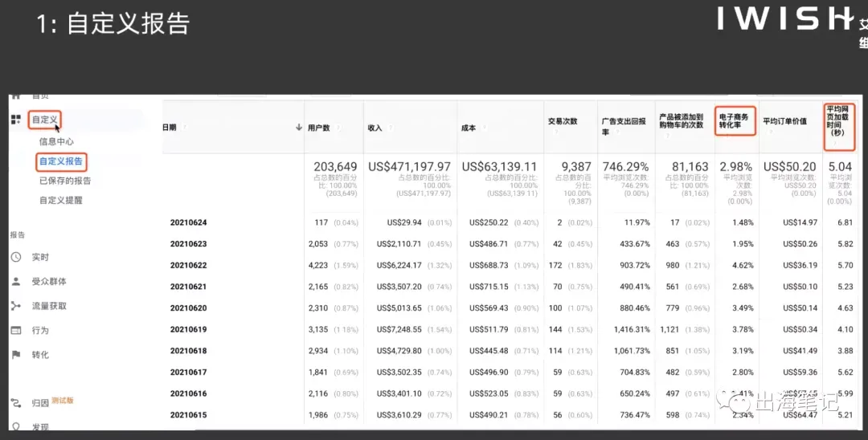Click the help icon next to 用户数
The height and width of the screenshot is (440, 868).
click(338, 128)
